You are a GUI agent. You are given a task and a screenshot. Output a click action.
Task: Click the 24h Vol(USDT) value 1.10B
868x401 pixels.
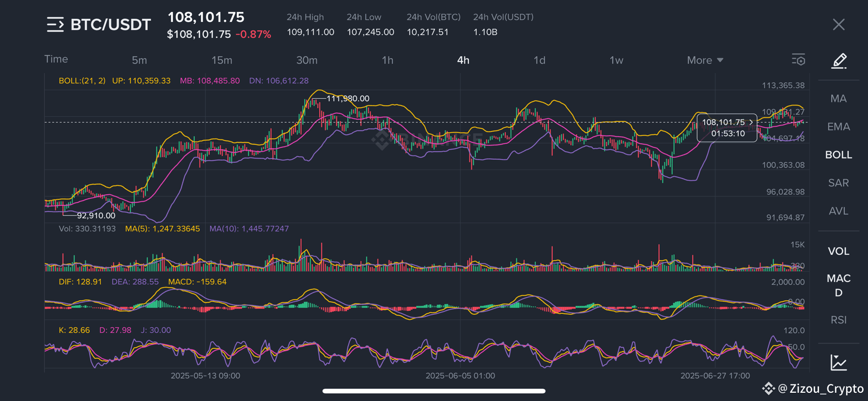coord(485,32)
